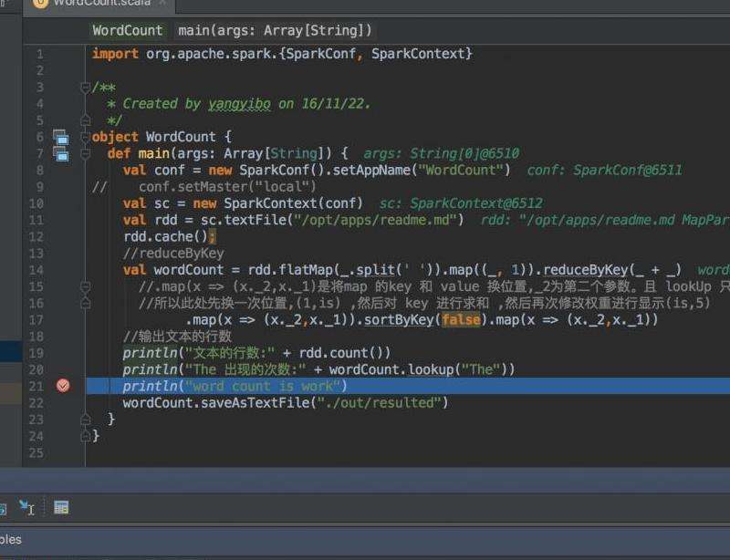Collapse the object WordCount fold marker
The height and width of the screenshot is (560, 730).
[86, 137]
